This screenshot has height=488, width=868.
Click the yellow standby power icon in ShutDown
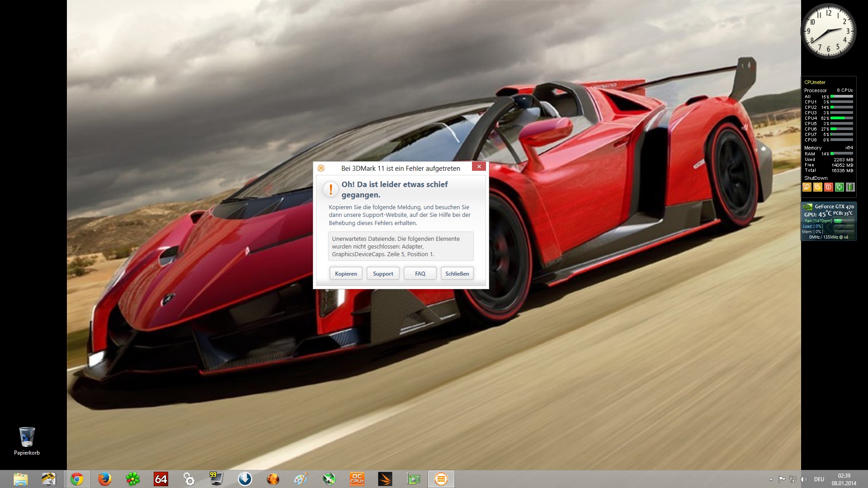tap(818, 187)
